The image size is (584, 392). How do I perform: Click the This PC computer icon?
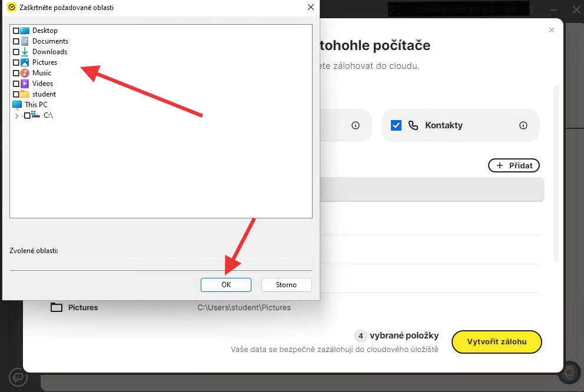[17, 105]
